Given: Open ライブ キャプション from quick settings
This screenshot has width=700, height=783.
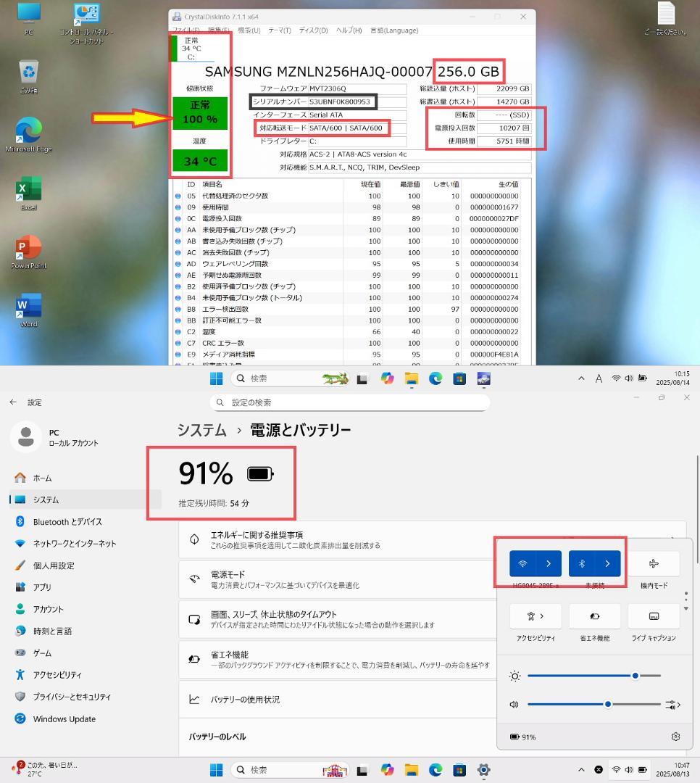Looking at the screenshot, I should [x=653, y=616].
